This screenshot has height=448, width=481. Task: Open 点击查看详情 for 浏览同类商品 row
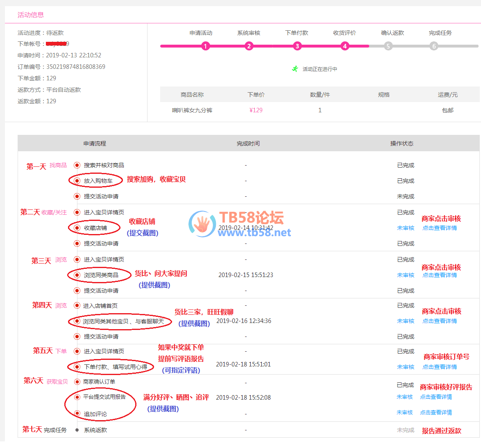pyautogui.click(x=440, y=275)
